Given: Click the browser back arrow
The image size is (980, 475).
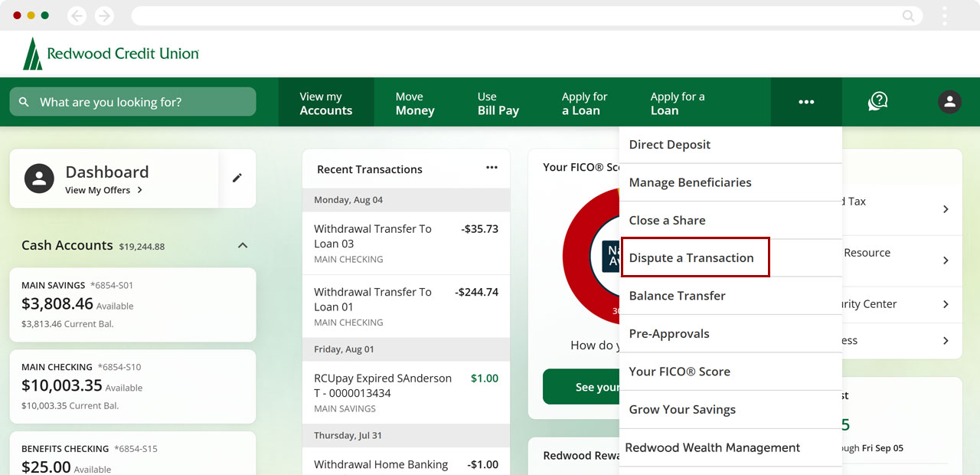Looking at the screenshot, I should click(77, 15).
